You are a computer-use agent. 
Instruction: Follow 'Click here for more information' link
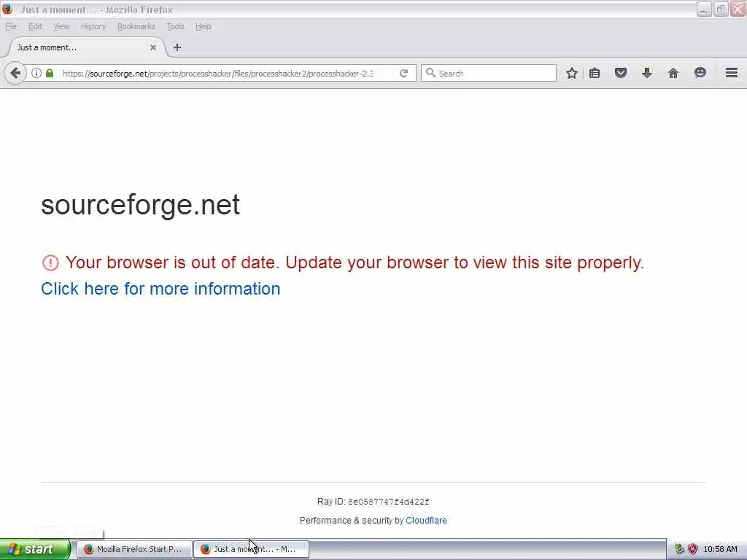tap(160, 289)
